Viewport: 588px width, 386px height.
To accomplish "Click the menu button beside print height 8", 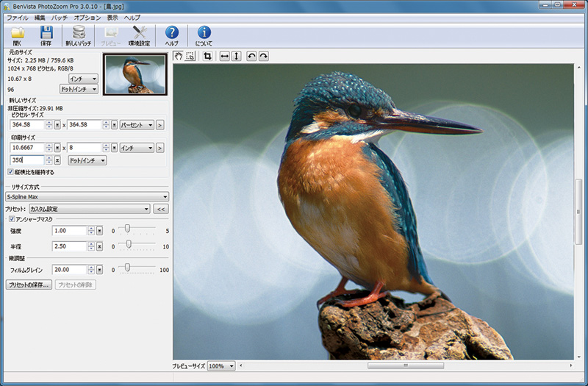I will 115,148.
